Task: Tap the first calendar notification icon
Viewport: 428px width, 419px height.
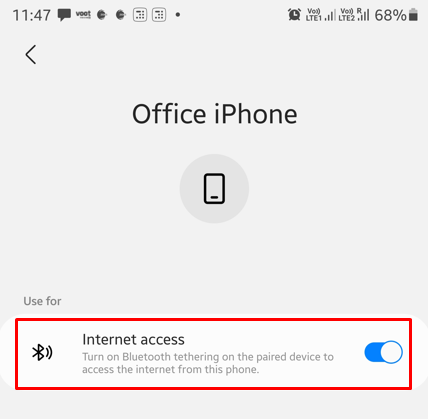Action: [x=140, y=15]
